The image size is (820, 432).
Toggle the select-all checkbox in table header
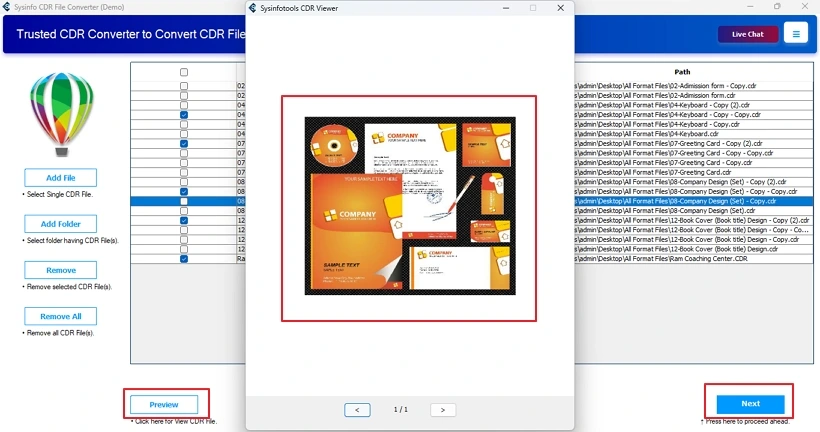pyautogui.click(x=184, y=72)
